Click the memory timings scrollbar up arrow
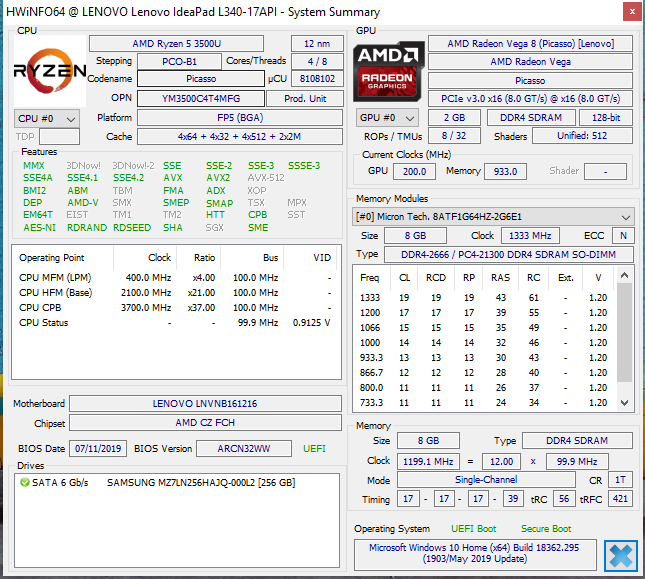Viewport: 645px width, 579px height. pyautogui.click(x=624, y=275)
